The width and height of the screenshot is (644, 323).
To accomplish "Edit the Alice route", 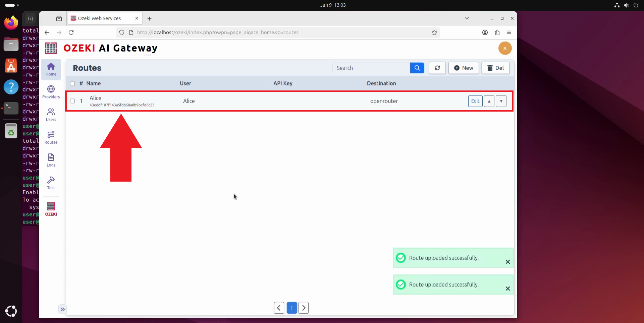I will click(x=475, y=101).
